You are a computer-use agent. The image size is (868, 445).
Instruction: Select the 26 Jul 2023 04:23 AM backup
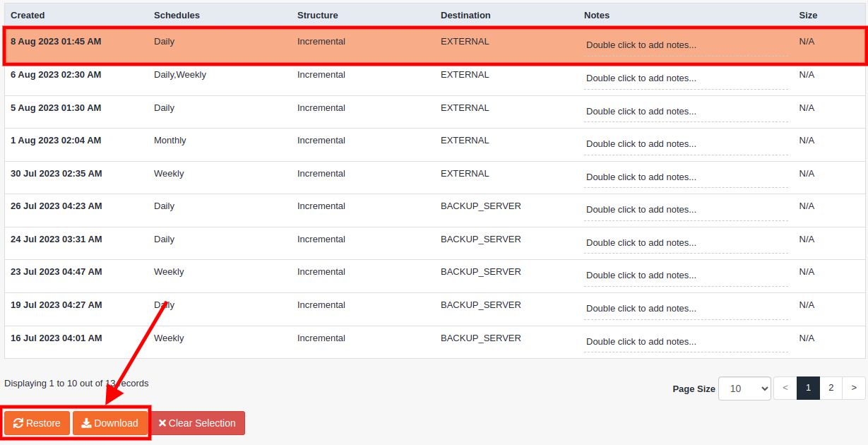(x=56, y=206)
